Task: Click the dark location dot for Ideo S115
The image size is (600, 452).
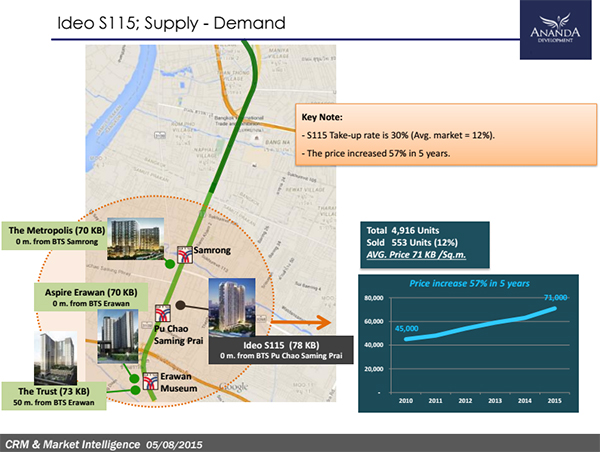Action: coord(179,306)
